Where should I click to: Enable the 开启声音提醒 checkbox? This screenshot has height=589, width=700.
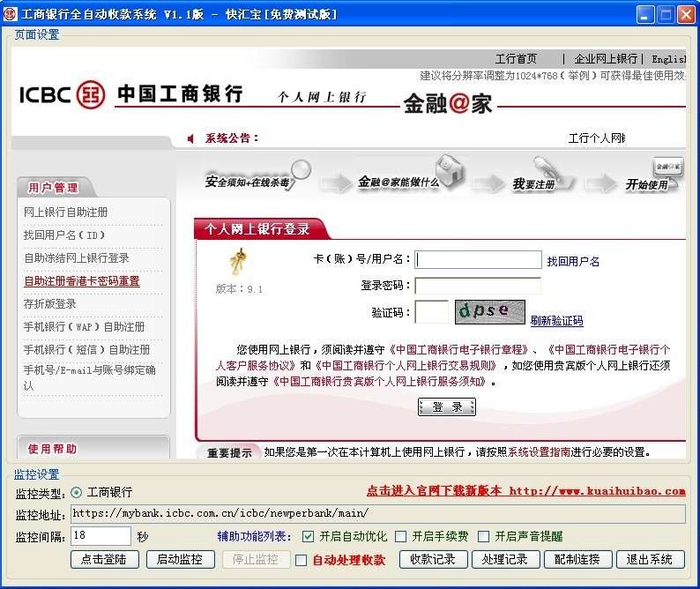pos(483,536)
